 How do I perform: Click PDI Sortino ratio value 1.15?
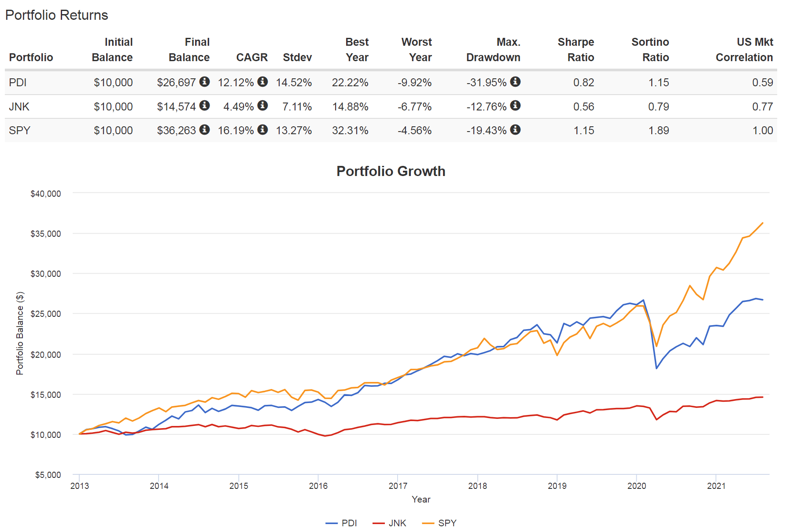(659, 83)
